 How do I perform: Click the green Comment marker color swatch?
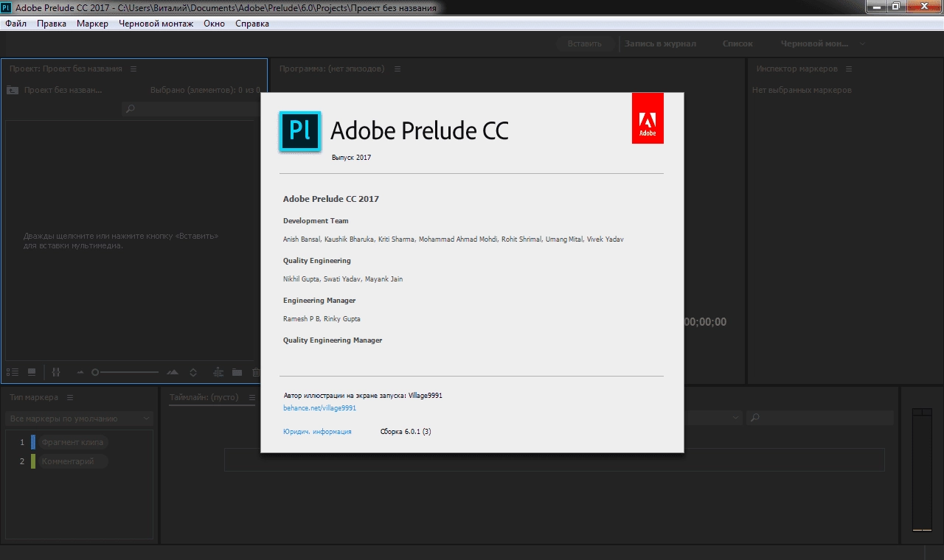point(33,461)
